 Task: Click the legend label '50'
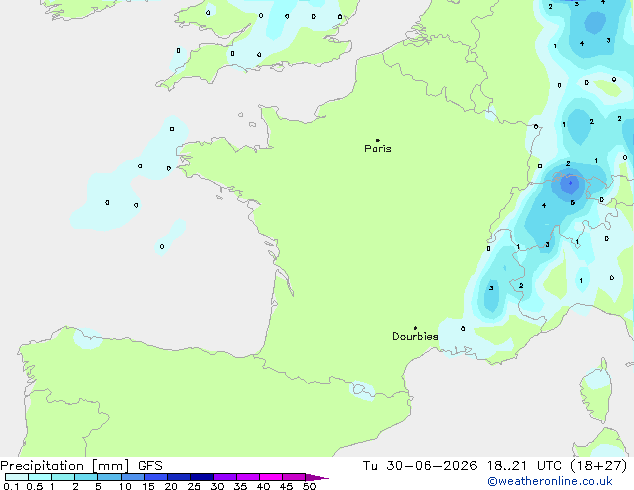click(309, 486)
